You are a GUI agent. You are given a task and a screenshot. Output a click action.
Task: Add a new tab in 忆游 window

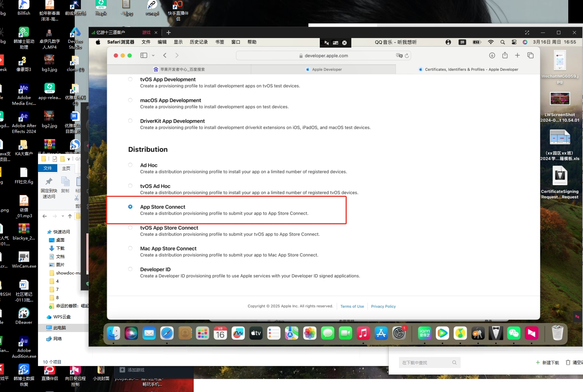[168, 33]
